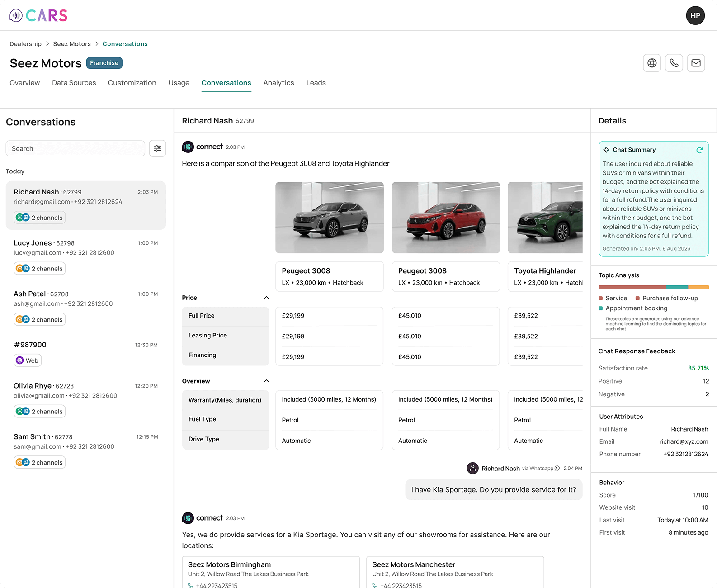The image size is (717, 588).
Task: Switch to the Overview tab
Action: [x=25, y=83]
